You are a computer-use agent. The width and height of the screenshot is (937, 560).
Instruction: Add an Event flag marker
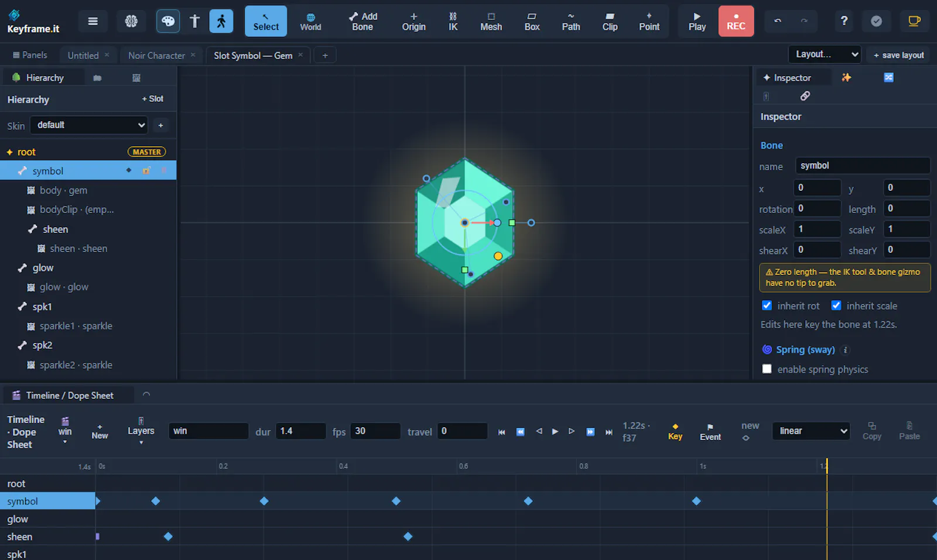point(710,432)
